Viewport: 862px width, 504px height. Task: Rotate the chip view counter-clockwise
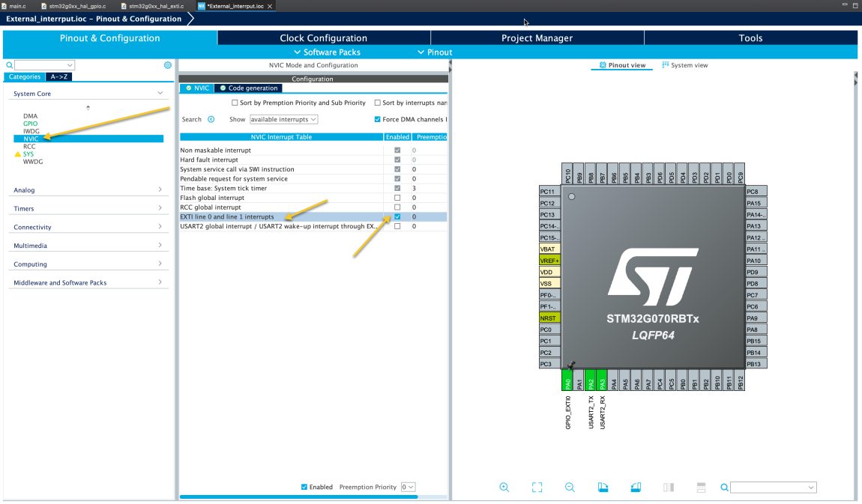click(x=636, y=487)
